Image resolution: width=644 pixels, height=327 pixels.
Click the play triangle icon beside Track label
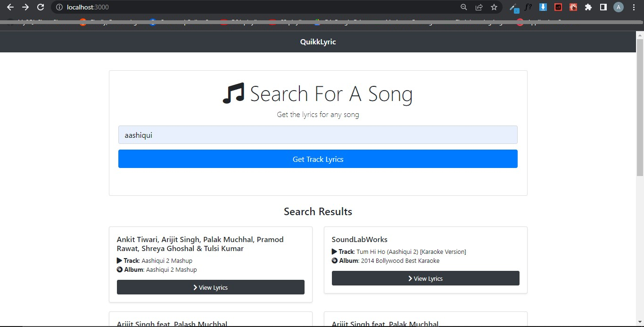click(119, 260)
